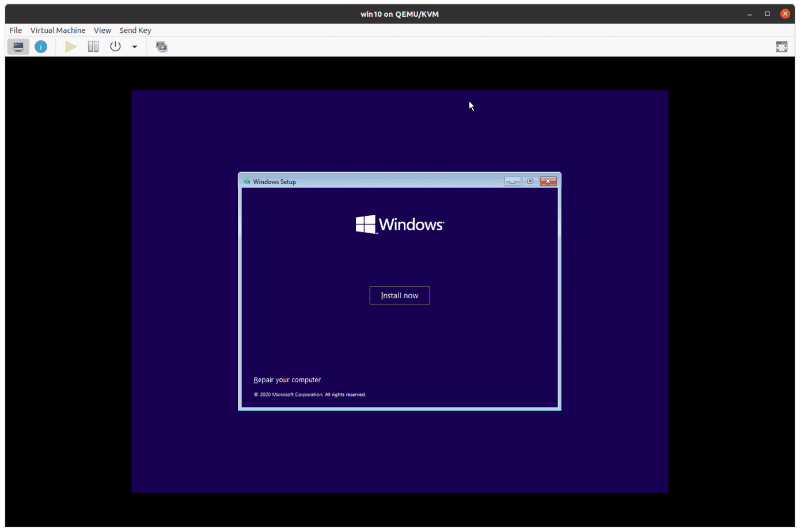Image resolution: width=800 pixels, height=532 pixels.
Task: Open virtual hardware details info icon
Action: (x=41, y=47)
